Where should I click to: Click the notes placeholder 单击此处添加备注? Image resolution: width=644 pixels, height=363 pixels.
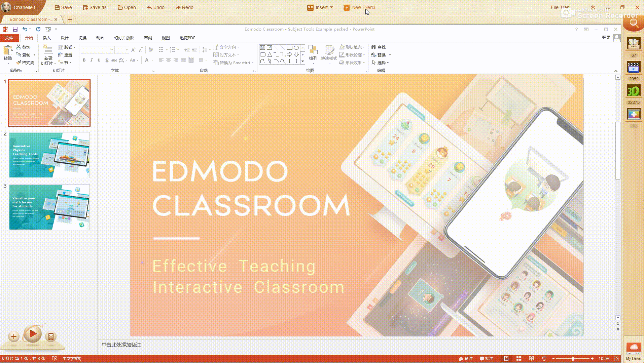pyautogui.click(x=121, y=345)
